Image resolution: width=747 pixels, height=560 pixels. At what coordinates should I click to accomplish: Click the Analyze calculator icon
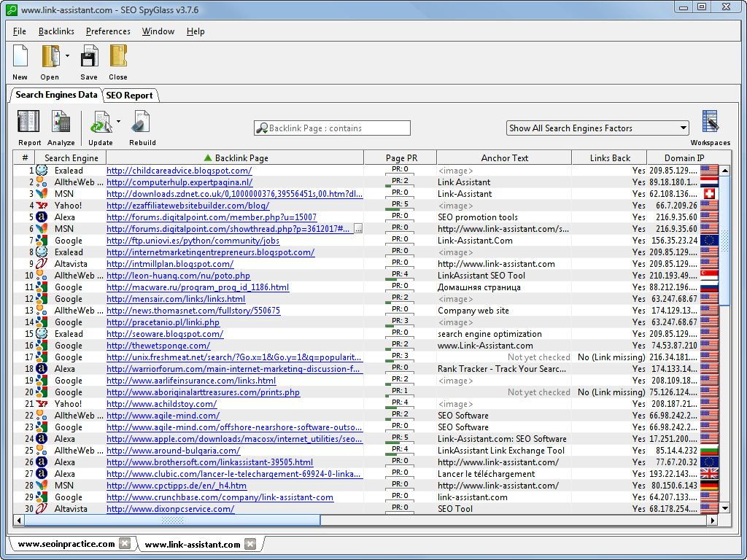click(61, 122)
